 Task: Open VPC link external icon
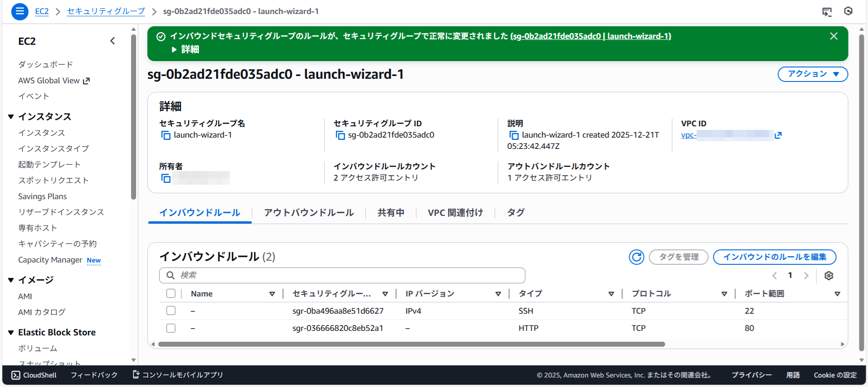[x=778, y=135]
